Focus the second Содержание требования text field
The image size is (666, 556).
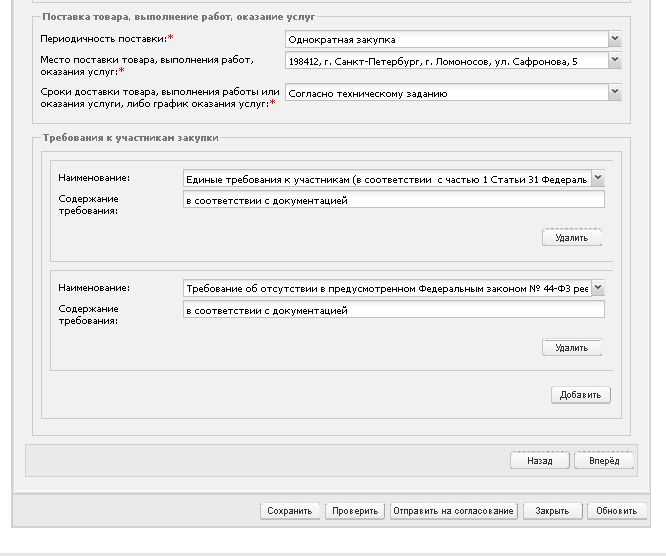point(394,310)
